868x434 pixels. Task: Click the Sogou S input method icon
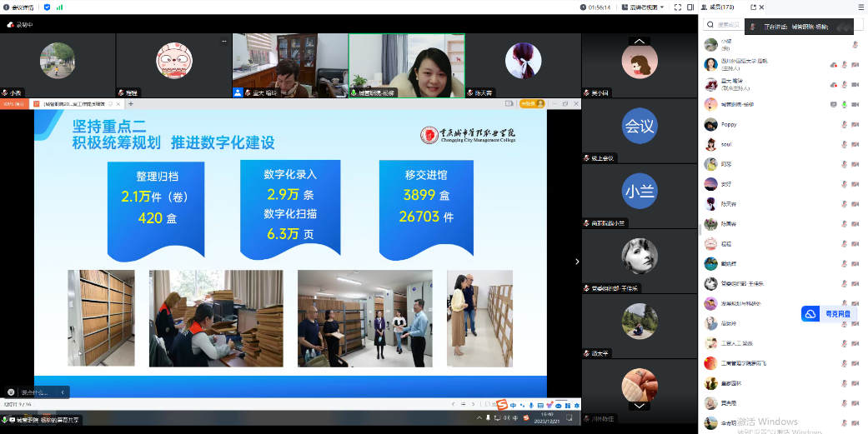click(501, 405)
